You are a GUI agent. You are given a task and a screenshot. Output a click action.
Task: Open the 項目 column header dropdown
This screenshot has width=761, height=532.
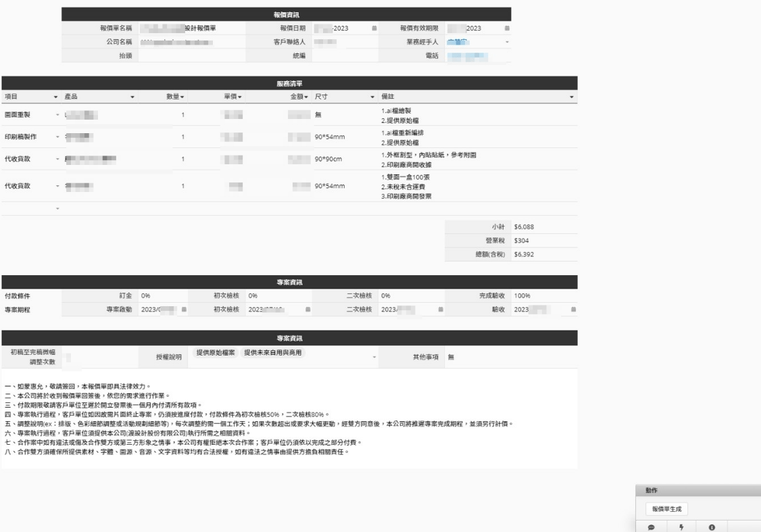pyautogui.click(x=55, y=97)
